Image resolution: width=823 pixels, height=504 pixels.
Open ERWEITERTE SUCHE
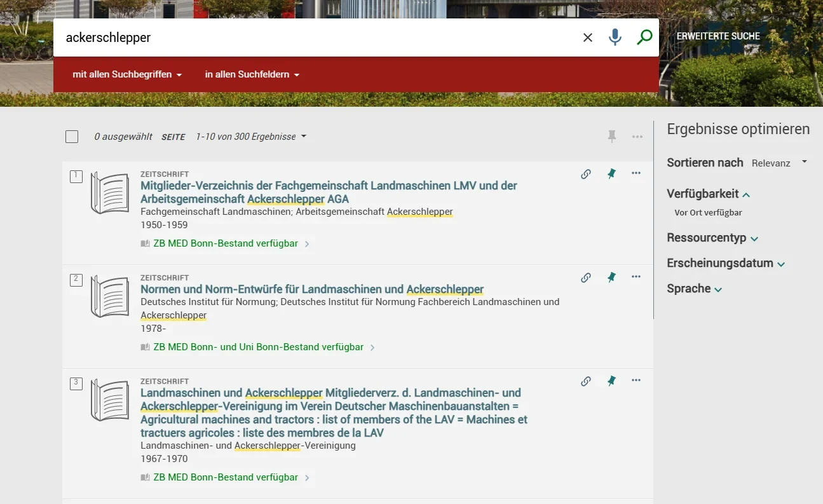click(x=718, y=36)
